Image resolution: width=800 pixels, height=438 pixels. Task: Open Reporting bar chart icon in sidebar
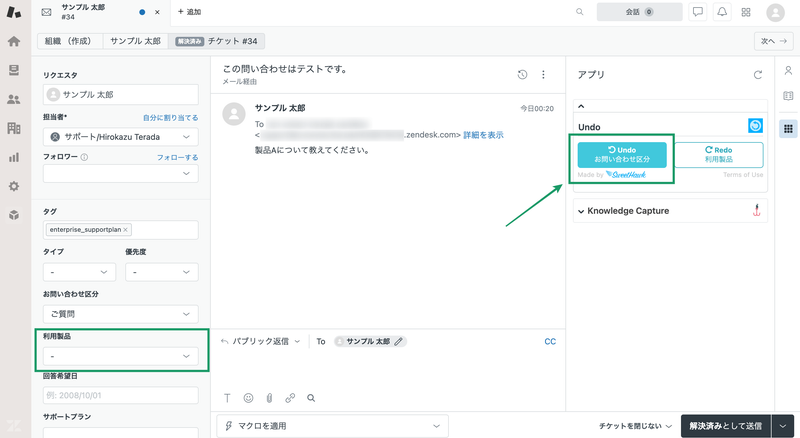14,157
